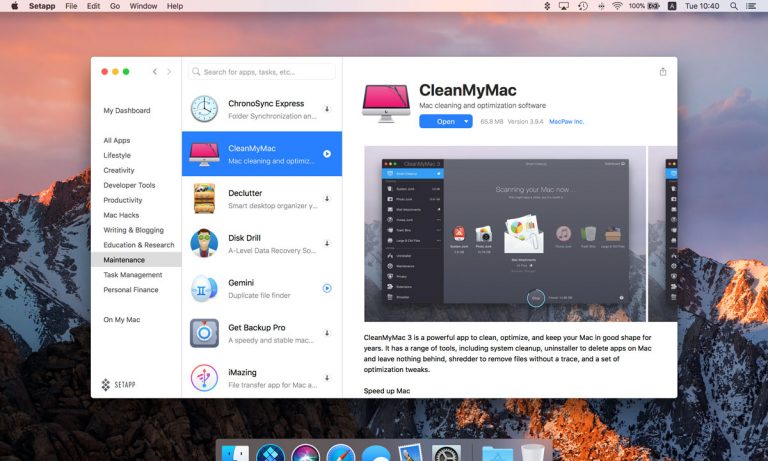The image size is (768, 461).
Task: Select Maintenance category
Action: [x=136, y=260]
